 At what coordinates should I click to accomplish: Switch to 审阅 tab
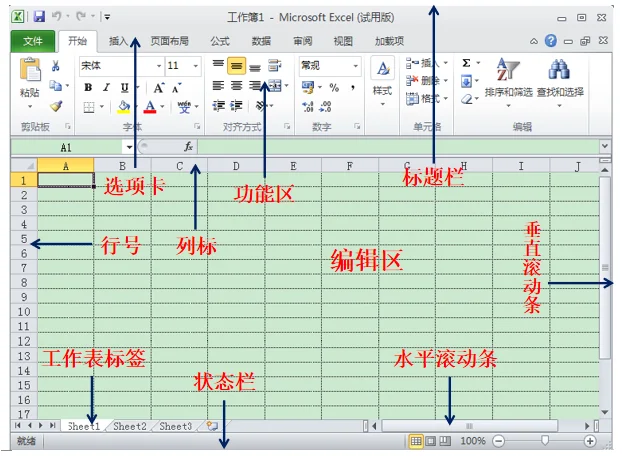point(303,41)
